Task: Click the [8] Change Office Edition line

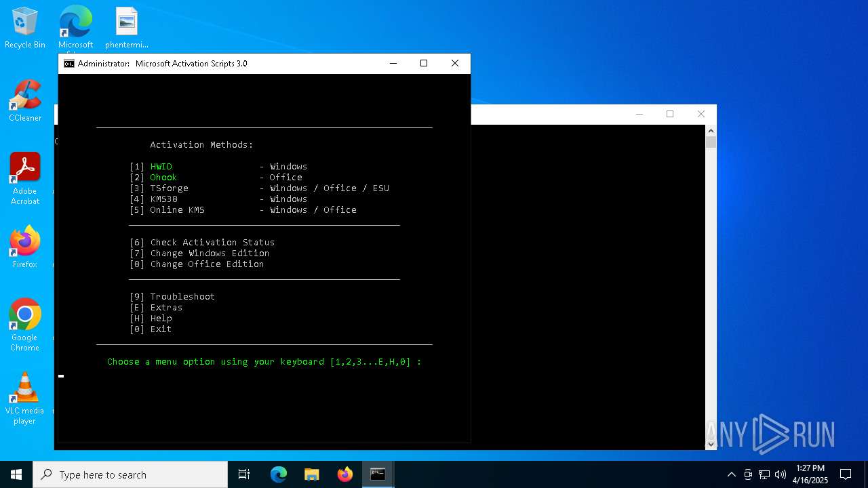Action: [197, 264]
